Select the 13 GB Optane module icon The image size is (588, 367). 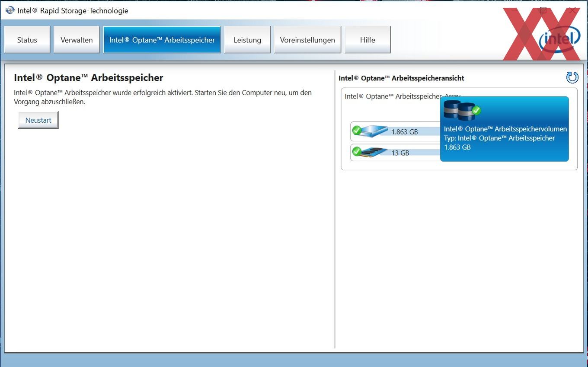pos(374,152)
